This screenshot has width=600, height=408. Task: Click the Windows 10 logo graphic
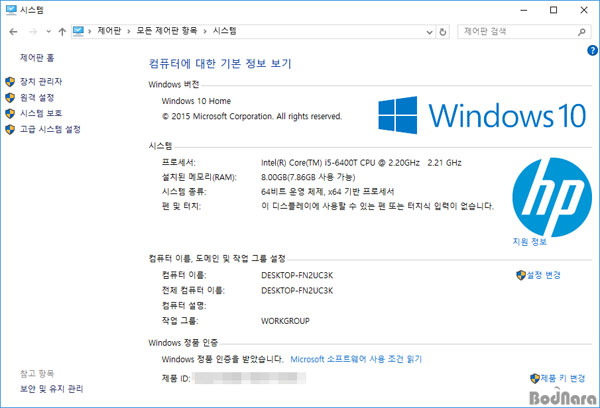482,115
